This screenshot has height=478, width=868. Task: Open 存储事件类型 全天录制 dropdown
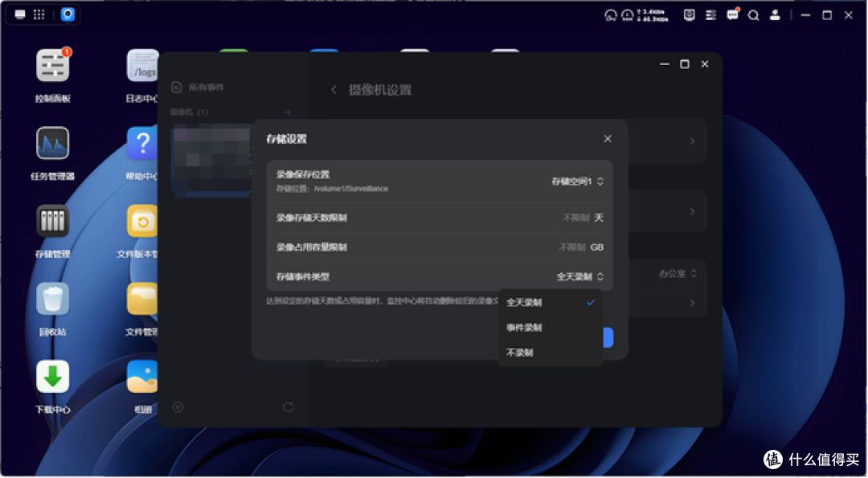(x=579, y=276)
